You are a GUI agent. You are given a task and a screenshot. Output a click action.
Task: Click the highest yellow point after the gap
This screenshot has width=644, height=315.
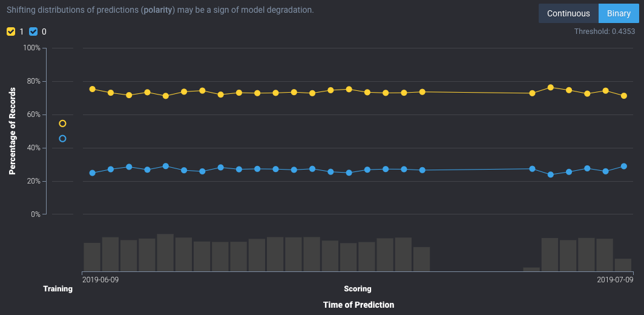point(551,87)
